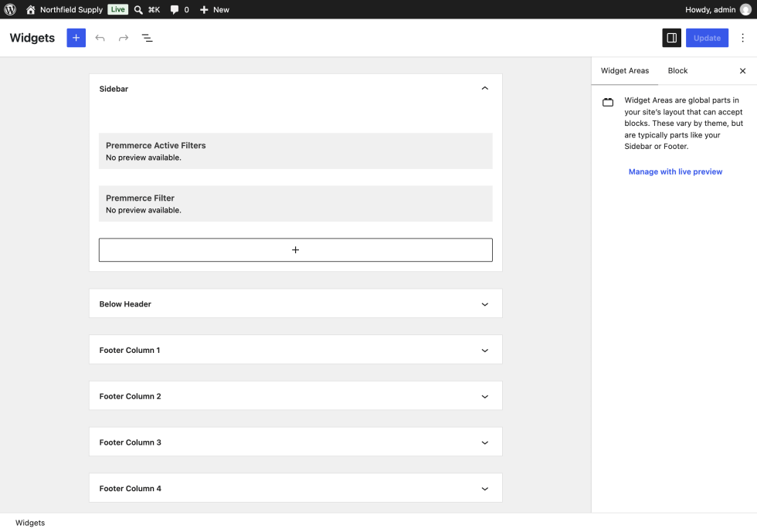
Task: Open the options three-dot menu
Action: point(742,38)
